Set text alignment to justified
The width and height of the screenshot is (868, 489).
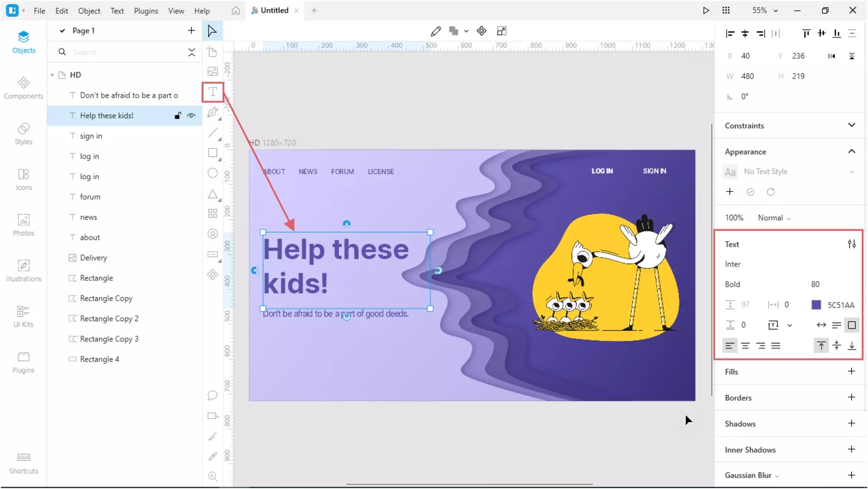click(x=776, y=346)
